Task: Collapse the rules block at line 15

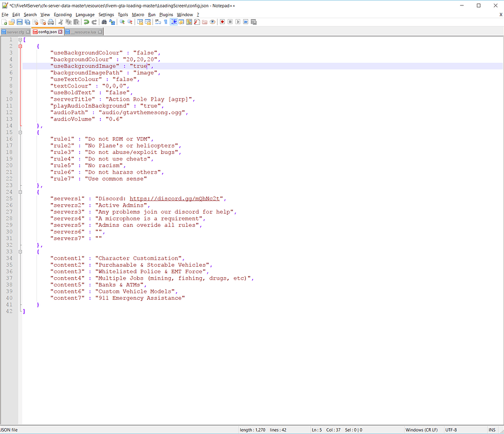Action: coord(20,133)
